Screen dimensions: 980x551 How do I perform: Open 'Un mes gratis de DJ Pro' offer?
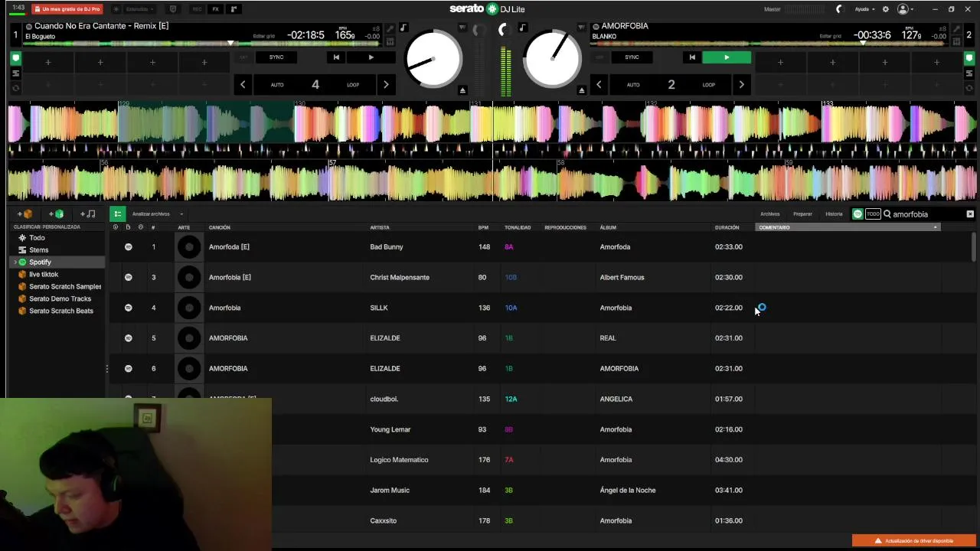pyautogui.click(x=67, y=9)
